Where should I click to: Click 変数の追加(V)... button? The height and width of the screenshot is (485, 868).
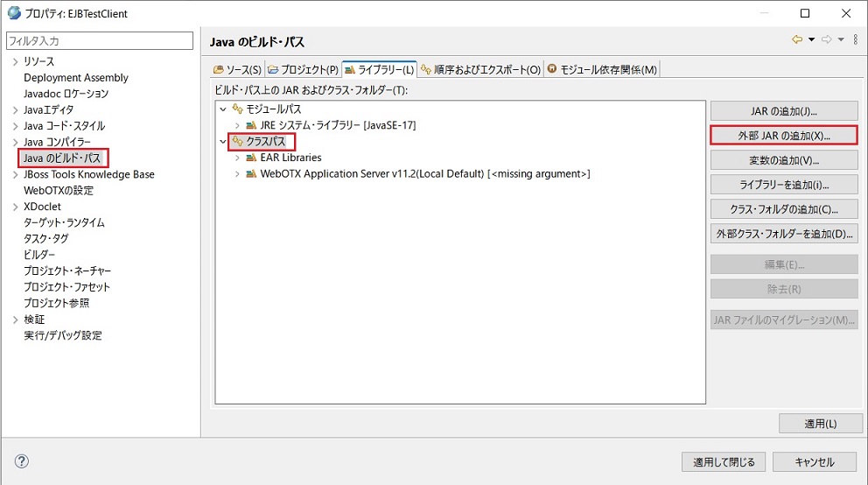coord(784,160)
